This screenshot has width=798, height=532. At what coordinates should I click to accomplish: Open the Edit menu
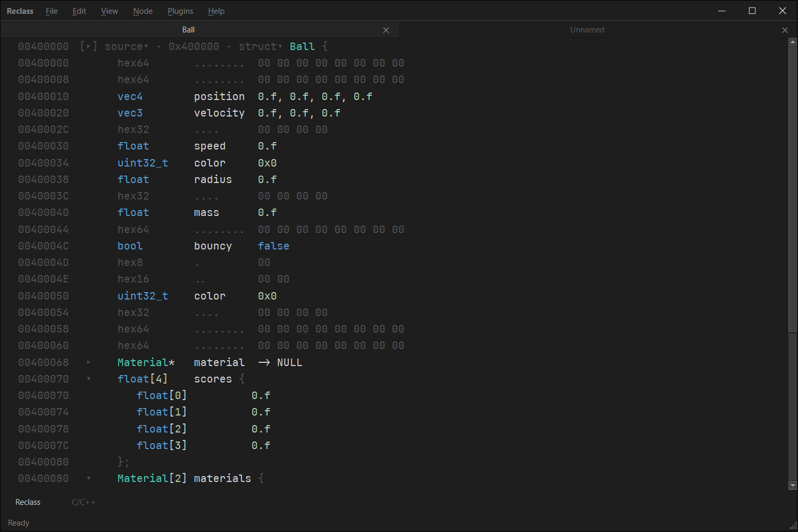79,11
